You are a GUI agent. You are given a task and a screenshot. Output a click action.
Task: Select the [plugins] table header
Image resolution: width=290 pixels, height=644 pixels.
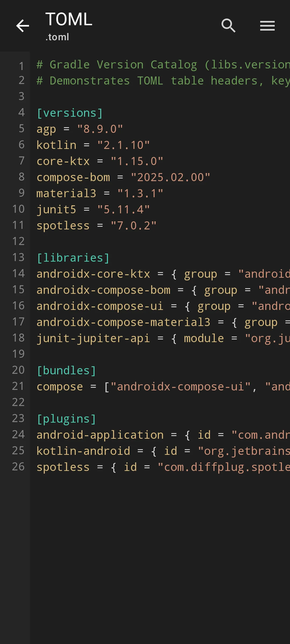(66, 419)
